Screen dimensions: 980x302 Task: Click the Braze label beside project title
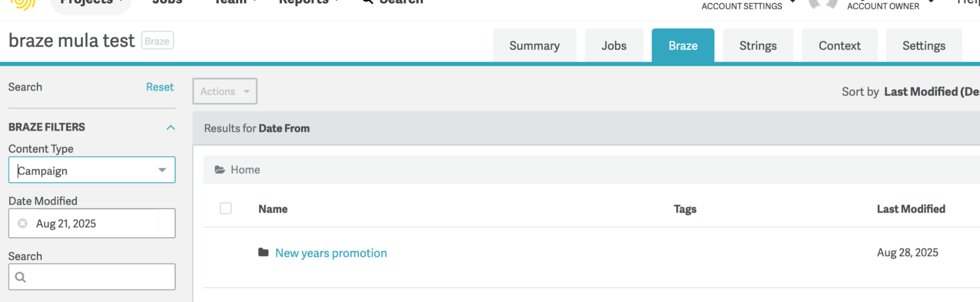coord(157,41)
